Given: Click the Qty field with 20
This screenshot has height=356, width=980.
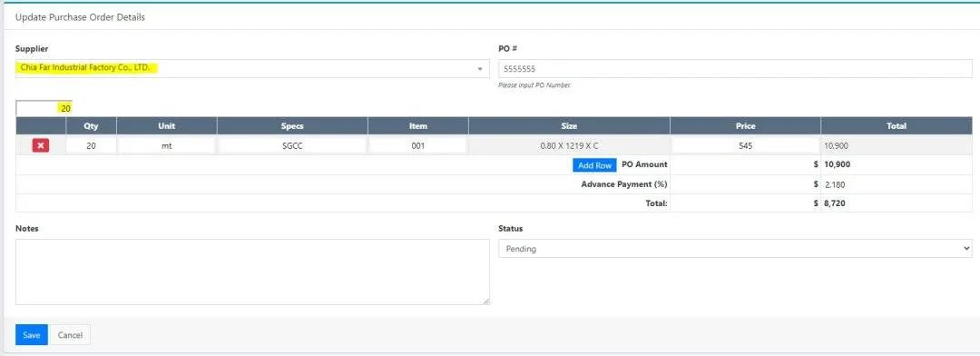Looking at the screenshot, I should click(x=92, y=146).
